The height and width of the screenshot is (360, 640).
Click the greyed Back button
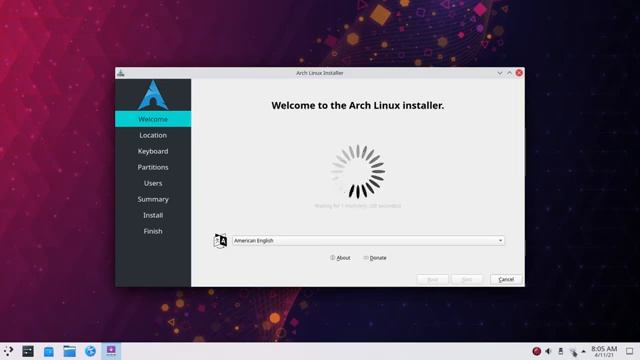coord(433,280)
